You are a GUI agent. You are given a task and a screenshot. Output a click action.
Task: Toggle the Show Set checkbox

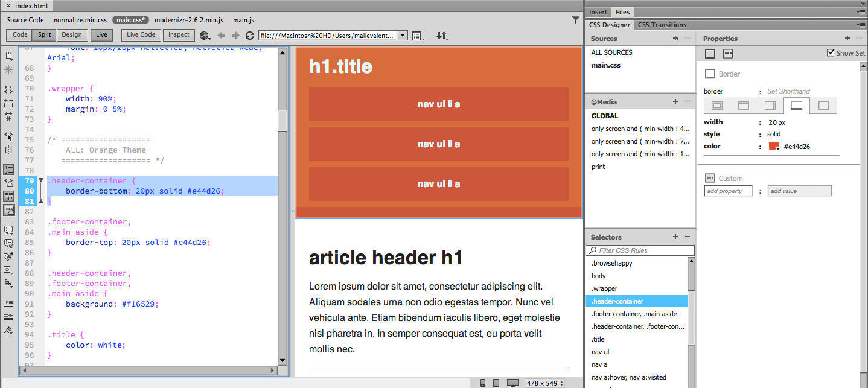click(x=831, y=52)
